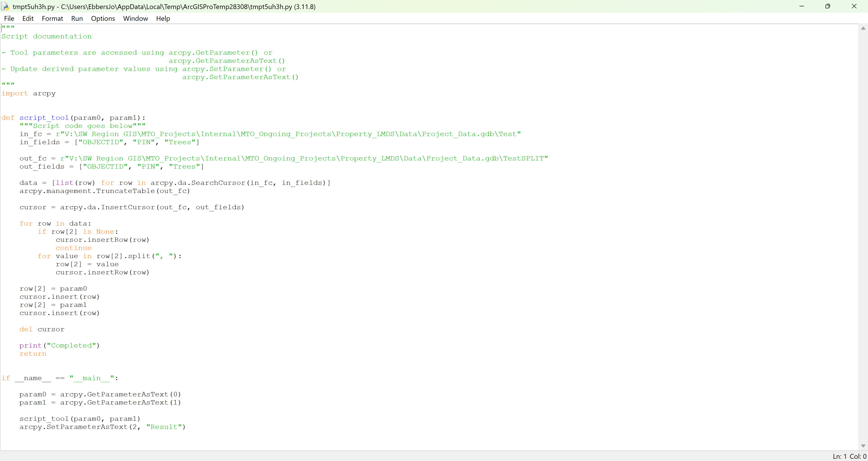The height and width of the screenshot is (461, 868).
Task: Open the Window menu
Action: point(135,19)
